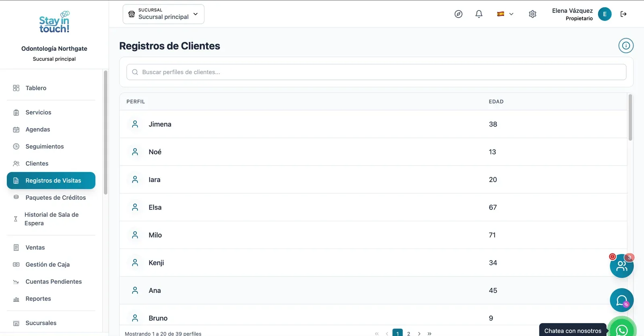Click Noé's profile icon
644x336 pixels.
135,152
